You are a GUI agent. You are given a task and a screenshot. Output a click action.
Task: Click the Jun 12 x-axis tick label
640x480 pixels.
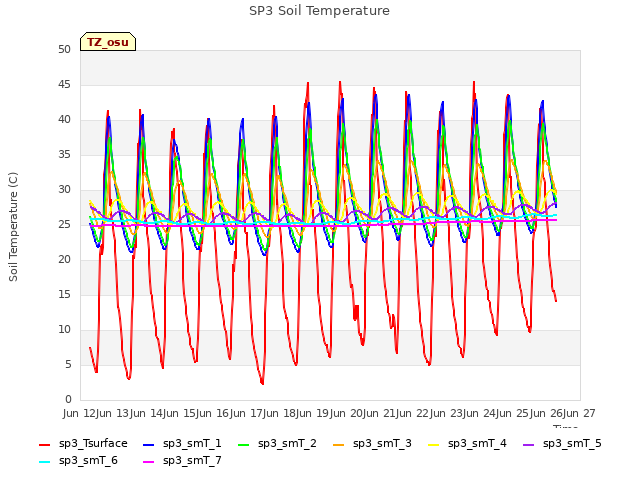pyautogui.click(x=78, y=413)
